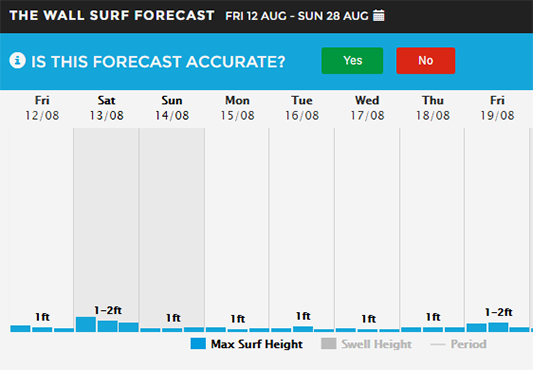Select the Thu 18/08 day header
This screenshot has height=370, width=533.
tap(433, 108)
